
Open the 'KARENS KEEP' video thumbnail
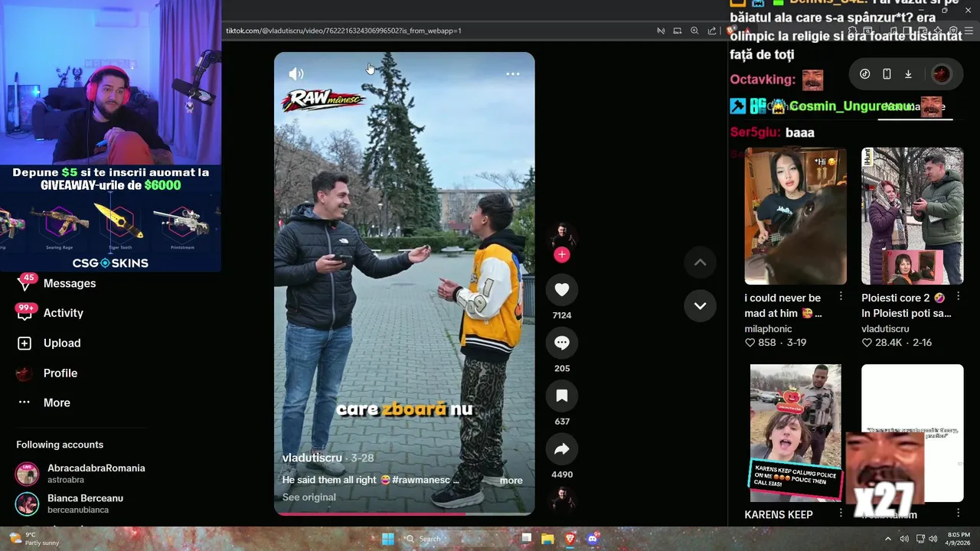795,433
